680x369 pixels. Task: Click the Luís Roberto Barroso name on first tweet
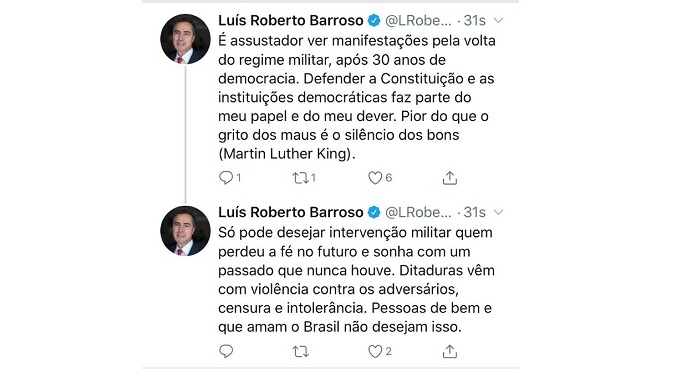click(291, 20)
